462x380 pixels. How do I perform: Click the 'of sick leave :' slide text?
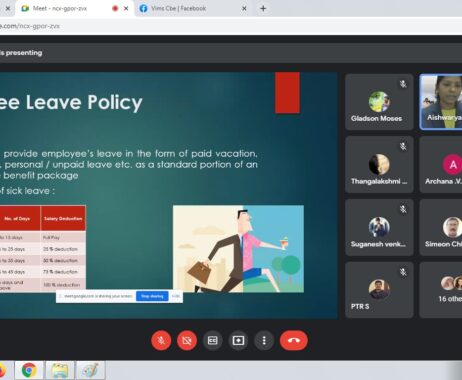click(x=27, y=191)
